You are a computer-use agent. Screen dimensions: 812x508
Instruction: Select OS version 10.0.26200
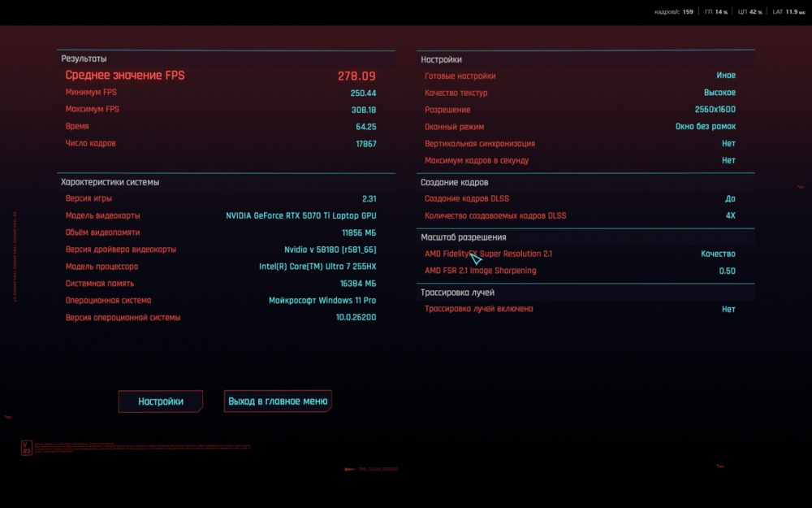pos(356,317)
